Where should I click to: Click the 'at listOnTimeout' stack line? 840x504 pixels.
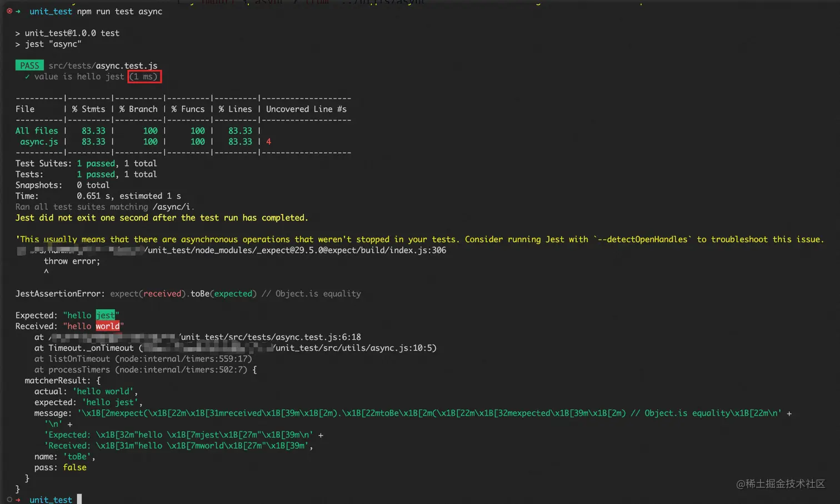tap(143, 359)
